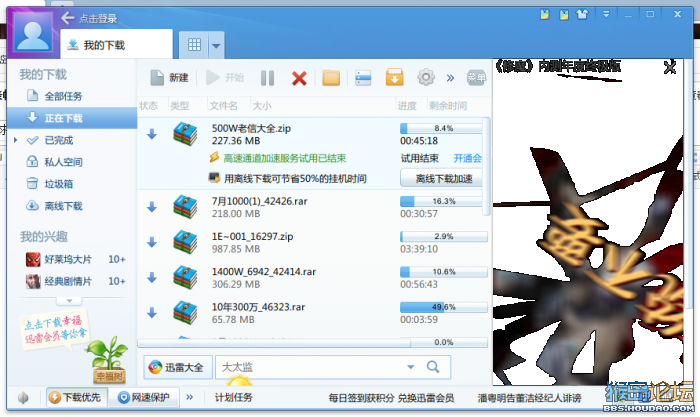The width and height of the screenshot is (700, 417).
Task: Click the task details view icon
Action: (363, 78)
